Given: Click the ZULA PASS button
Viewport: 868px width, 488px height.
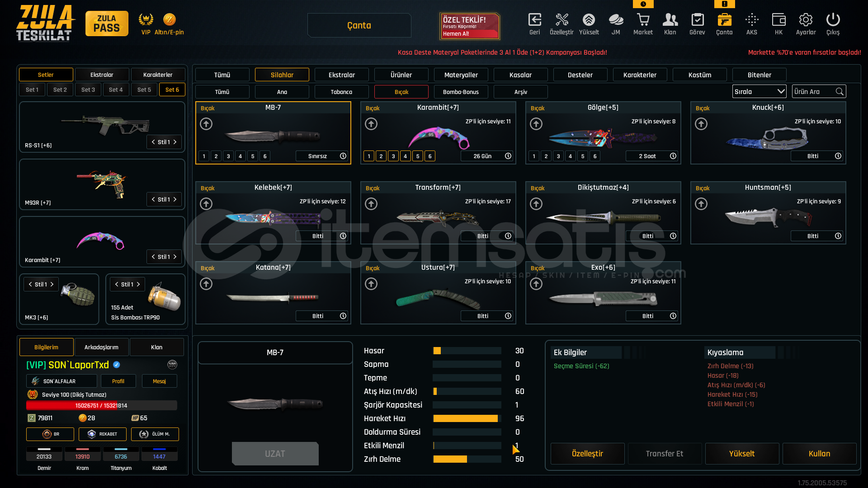Looking at the screenshot, I should [107, 23].
